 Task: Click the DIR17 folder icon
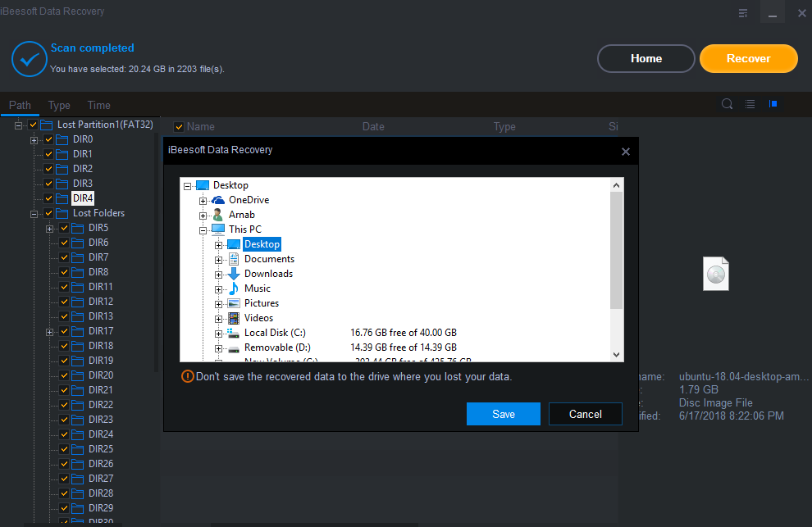(78, 331)
